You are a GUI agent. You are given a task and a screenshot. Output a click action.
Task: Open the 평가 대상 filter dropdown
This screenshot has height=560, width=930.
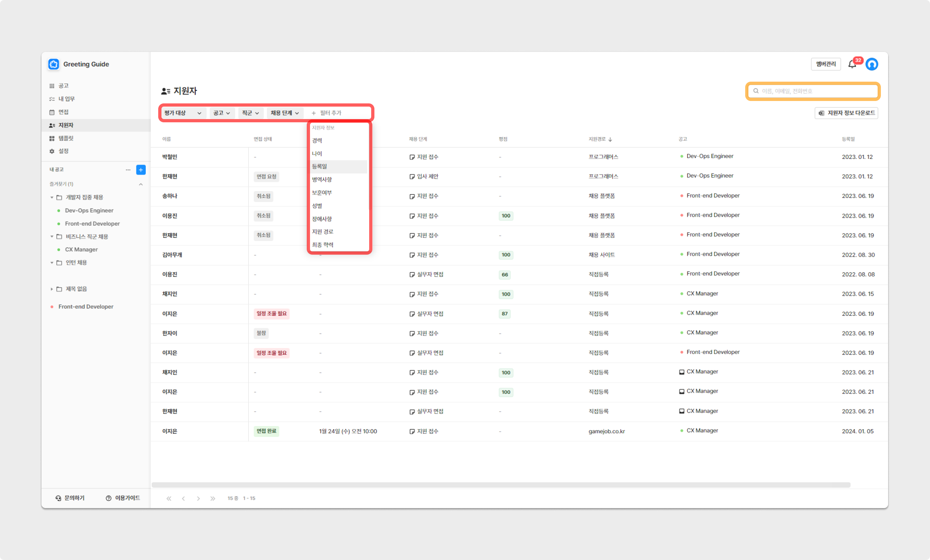click(183, 113)
